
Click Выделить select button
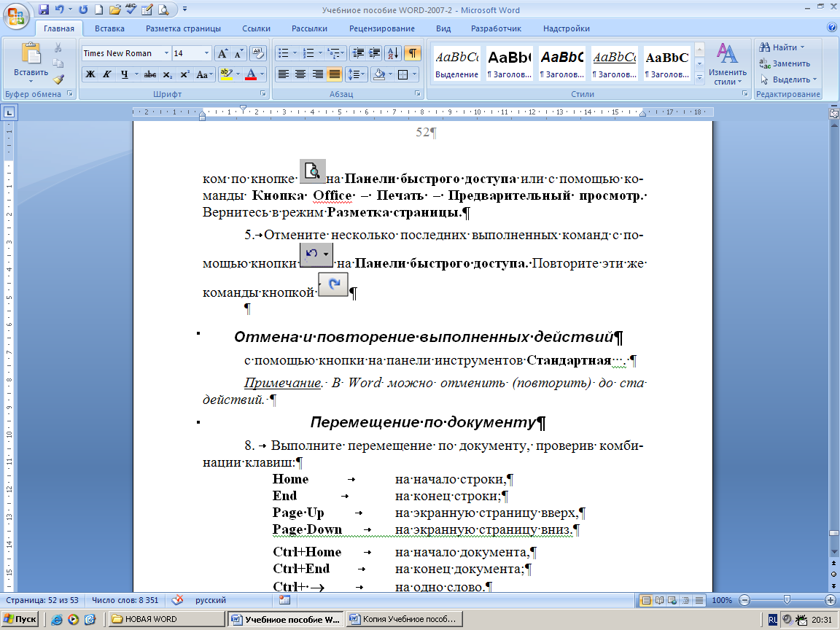[788, 79]
